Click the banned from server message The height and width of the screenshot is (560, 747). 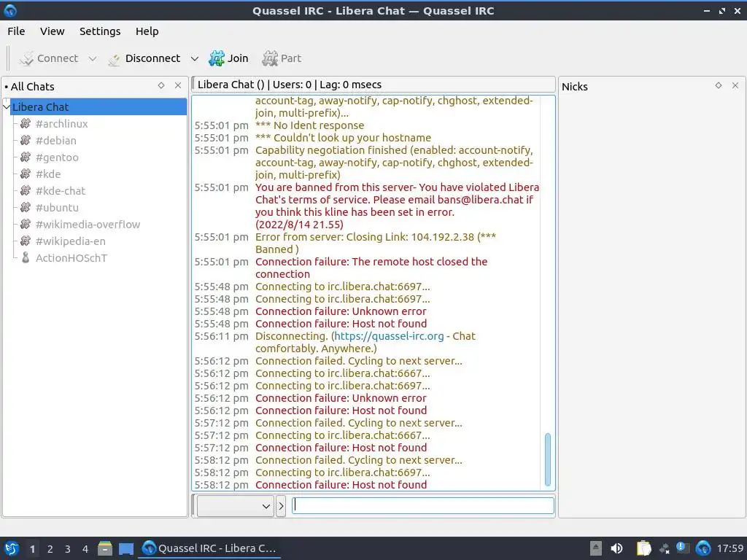click(397, 206)
